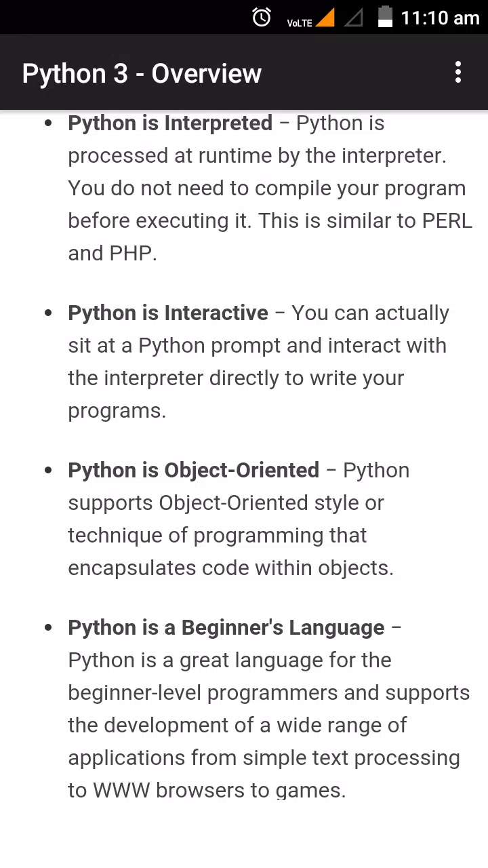
Task: Click the Python is a Beginner's Language heading
Action: (x=226, y=628)
